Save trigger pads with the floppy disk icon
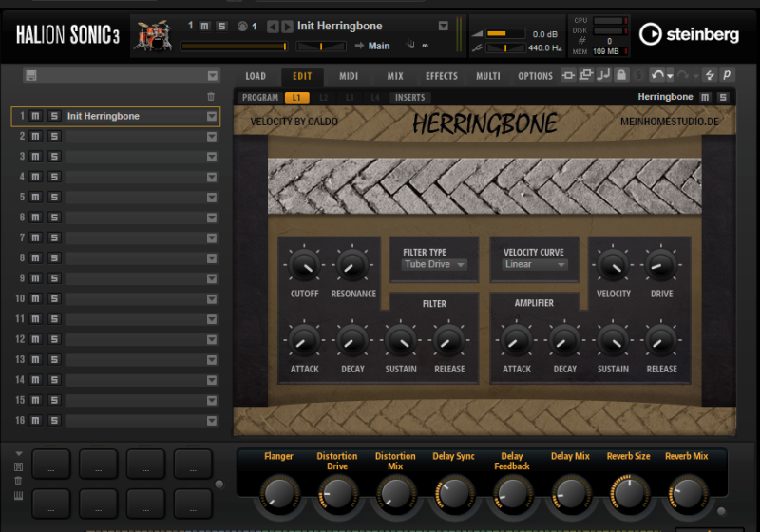 pyautogui.click(x=18, y=466)
